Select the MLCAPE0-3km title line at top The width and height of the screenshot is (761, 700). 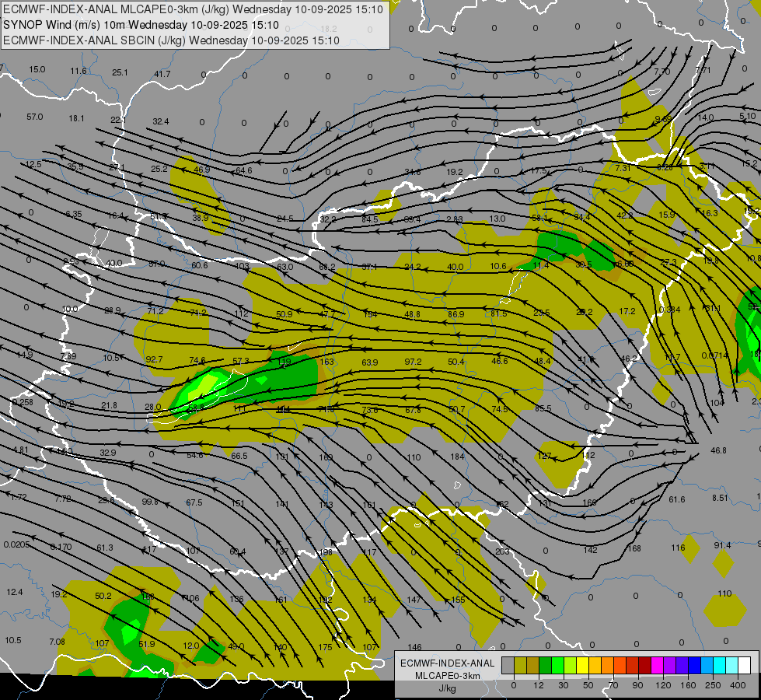click(x=193, y=9)
